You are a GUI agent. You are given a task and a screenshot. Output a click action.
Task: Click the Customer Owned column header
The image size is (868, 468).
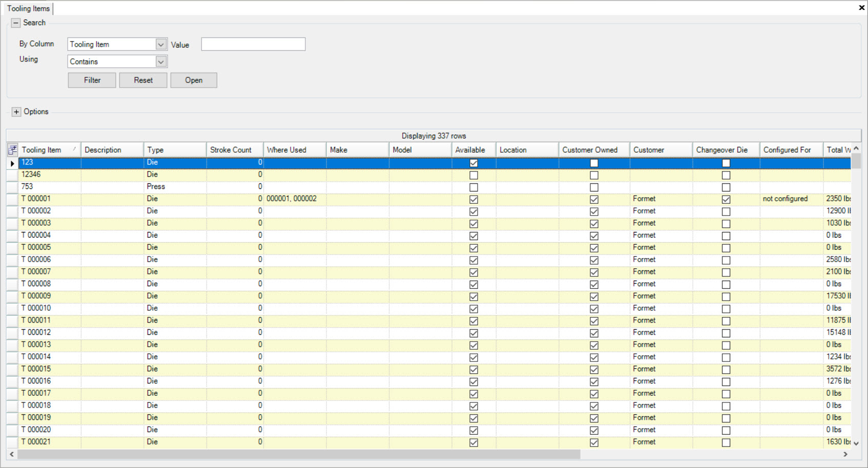tap(594, 150)
